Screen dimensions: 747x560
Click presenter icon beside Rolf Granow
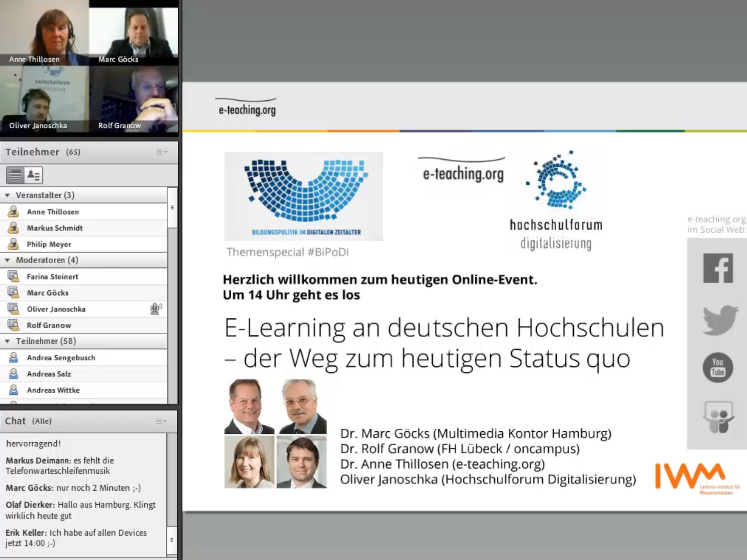pyautogui.click(x=13, y=325)
